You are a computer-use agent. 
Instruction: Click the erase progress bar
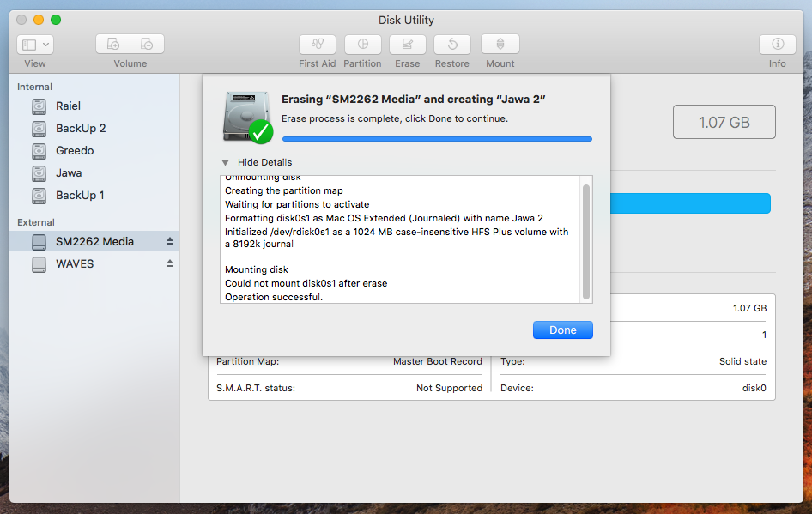(x=437, y=139)
